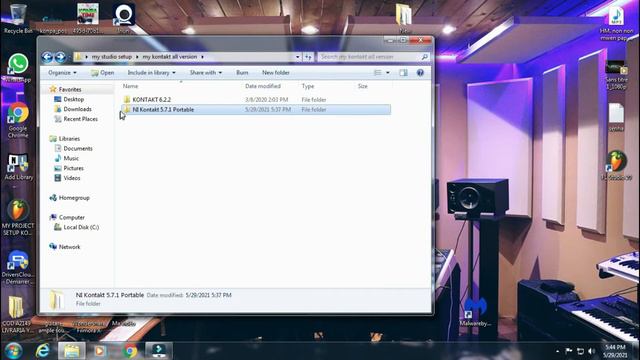
Task: Select 'my studio setup' breadcrumb
Action: (112, 57)
